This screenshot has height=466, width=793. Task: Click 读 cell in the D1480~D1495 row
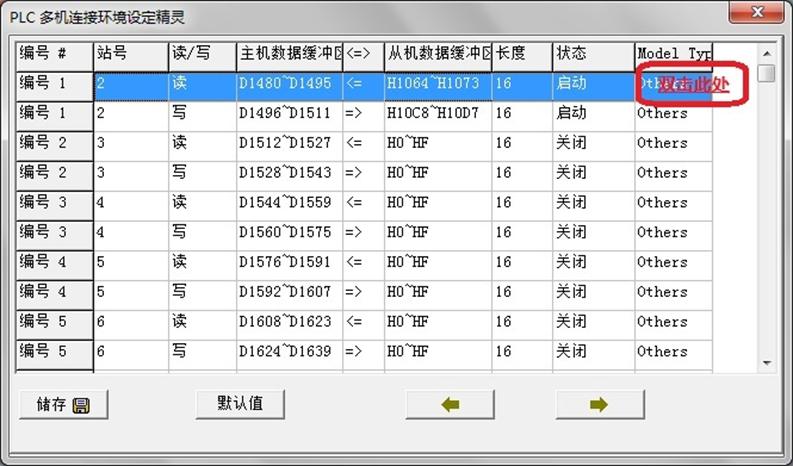[202, 87]
